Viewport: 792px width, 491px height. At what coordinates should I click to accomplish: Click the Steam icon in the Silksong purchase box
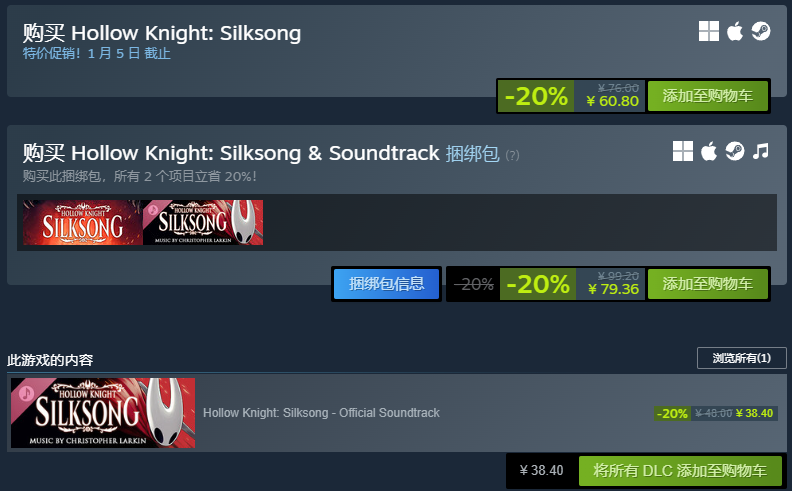coord(761,31)
